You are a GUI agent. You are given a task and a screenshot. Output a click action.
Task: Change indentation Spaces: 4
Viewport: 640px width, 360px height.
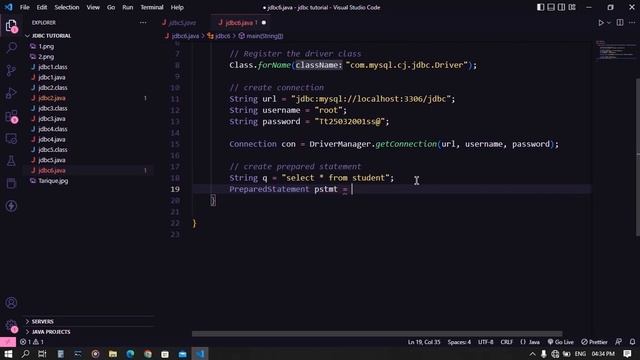coord(459,342)
